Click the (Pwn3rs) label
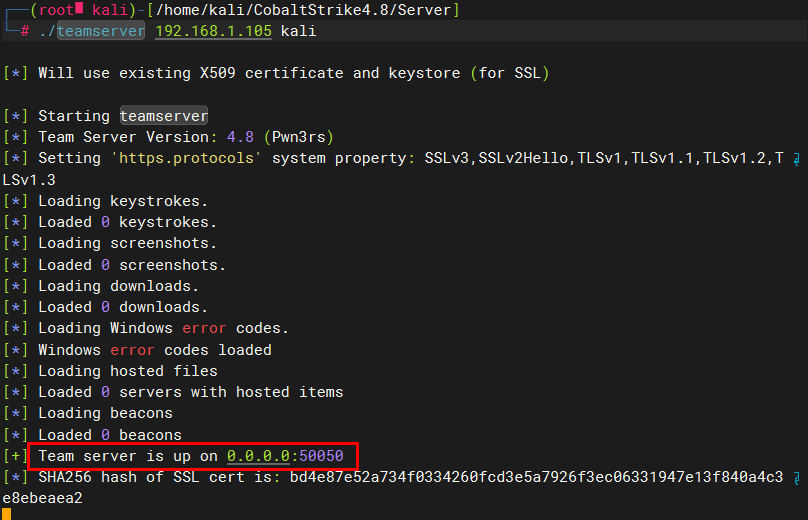Screen dimensions: 808x520 click(x=299, y=137)
